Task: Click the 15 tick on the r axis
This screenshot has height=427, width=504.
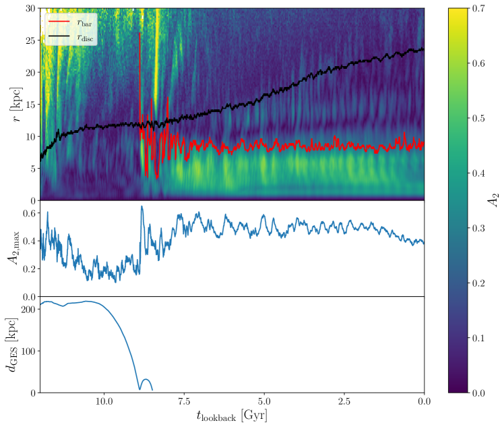Action: point(30,105)
